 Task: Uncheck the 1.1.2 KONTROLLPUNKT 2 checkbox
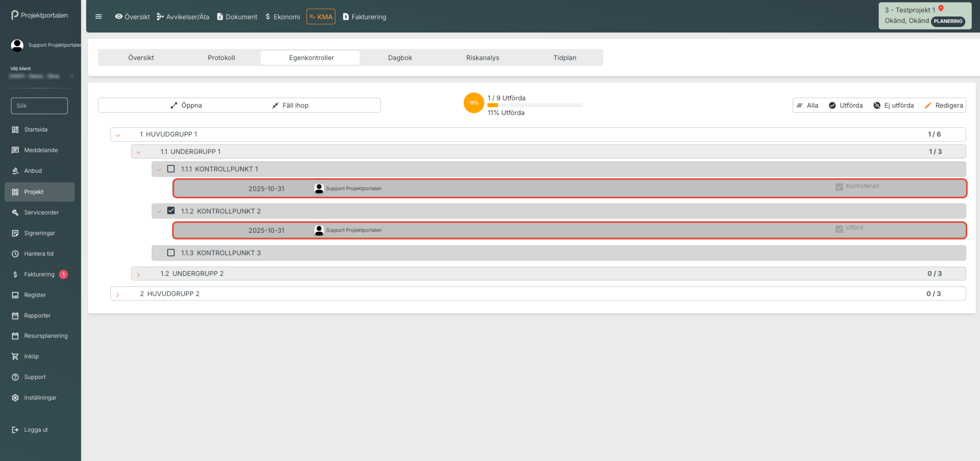tap(171, 211)
